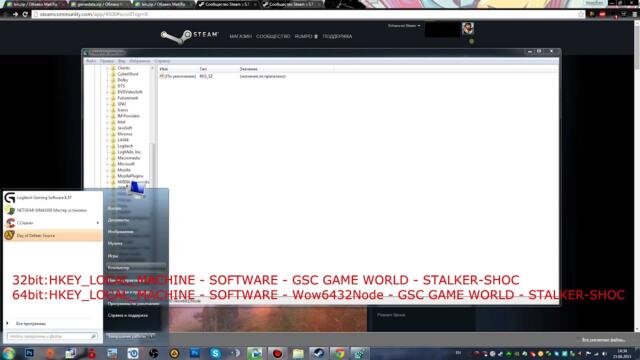Open Steam МАГАЗИН nav item
Viewport: 640px width, 360px height.
coord(240,36)
